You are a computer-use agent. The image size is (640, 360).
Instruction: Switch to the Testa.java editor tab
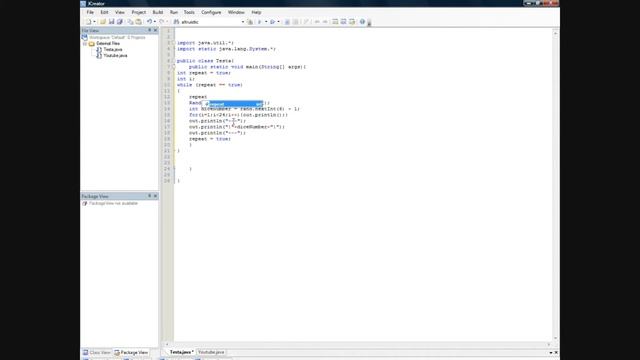(x=181, y=352)
